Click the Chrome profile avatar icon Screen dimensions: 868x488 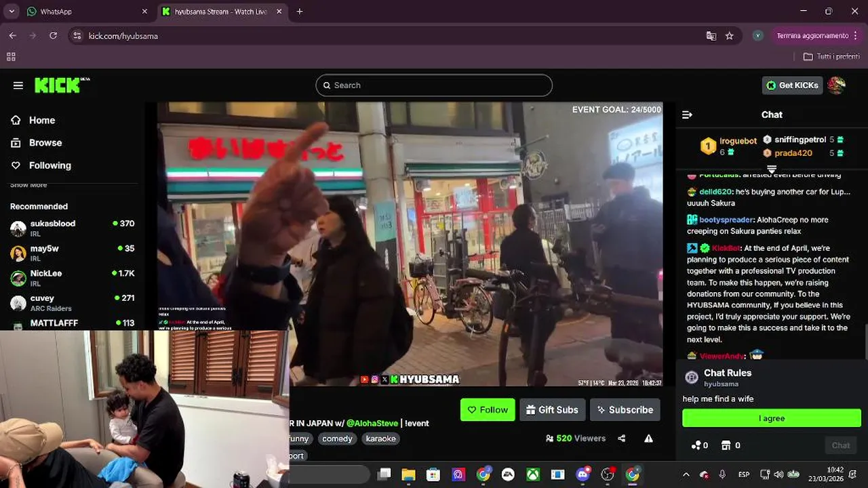pos(758,36)
